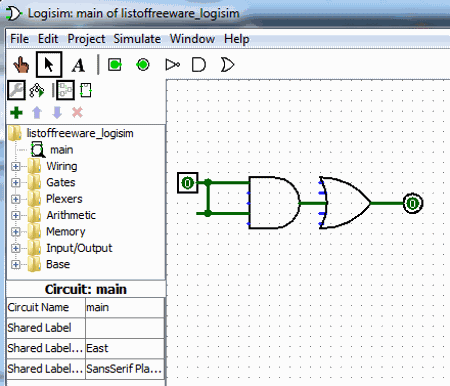Image resolution: width=450 pixels, height=386 pixels.
Task: Change Shared Label font SansSerif value
Action: [x=125, y=369]
